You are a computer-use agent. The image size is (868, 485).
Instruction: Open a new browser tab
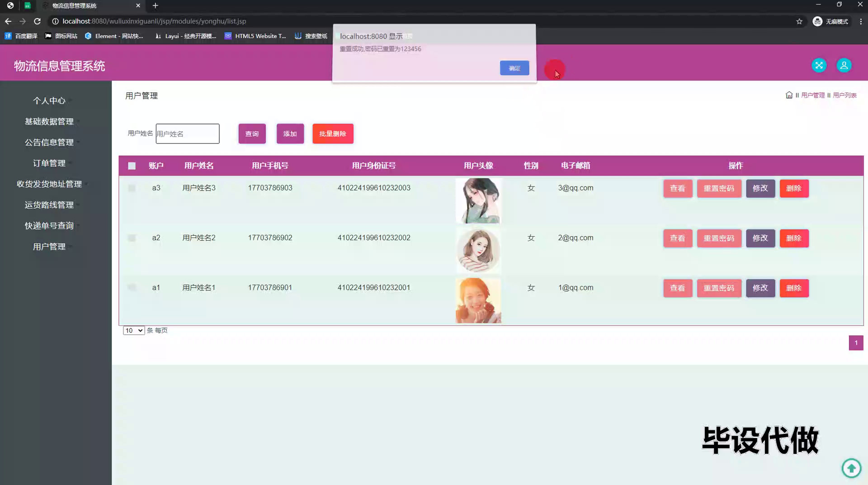point(155,5)
